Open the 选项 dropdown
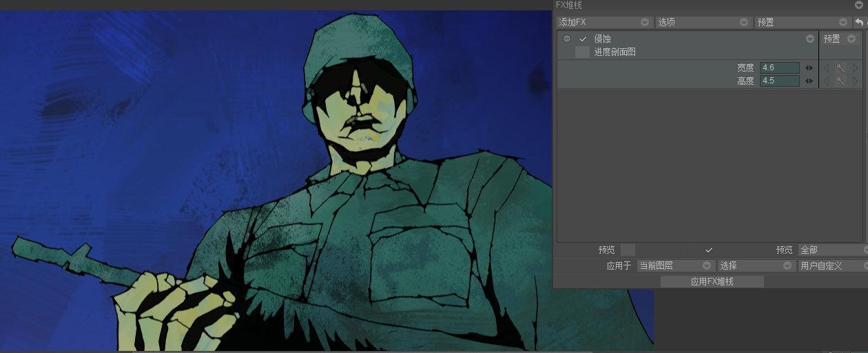This screenshot has height=353, width=868. point(703,22)
